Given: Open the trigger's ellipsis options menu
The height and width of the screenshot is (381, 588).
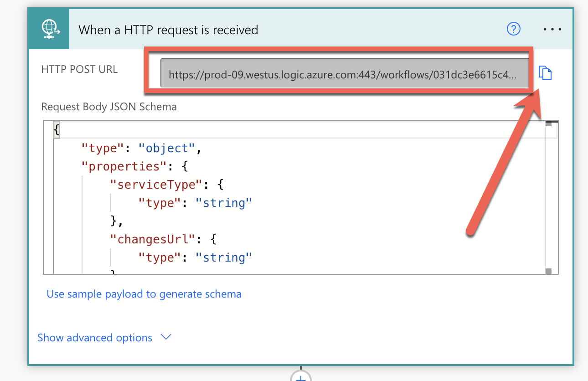Looking at the screenshot, I should (x=552, y=29).
